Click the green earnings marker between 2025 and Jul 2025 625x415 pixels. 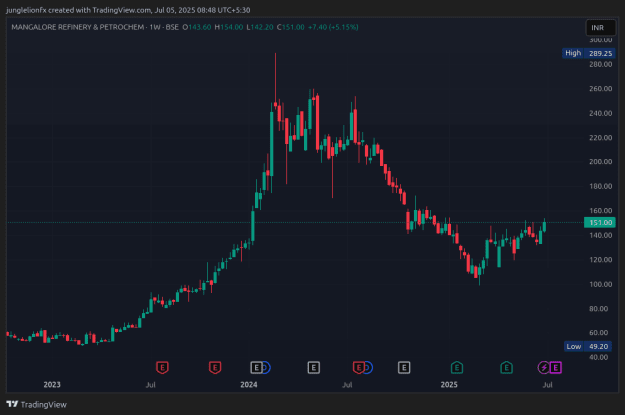pos(506,367)
